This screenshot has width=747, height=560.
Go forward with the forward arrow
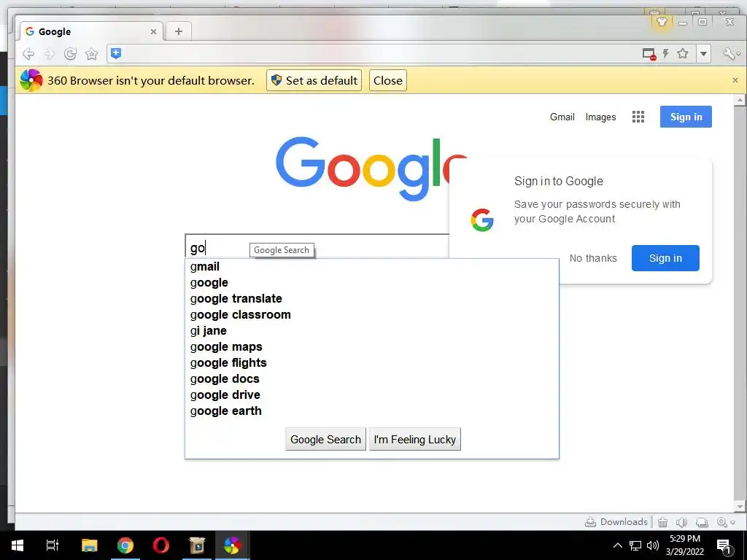click(49, 54)
